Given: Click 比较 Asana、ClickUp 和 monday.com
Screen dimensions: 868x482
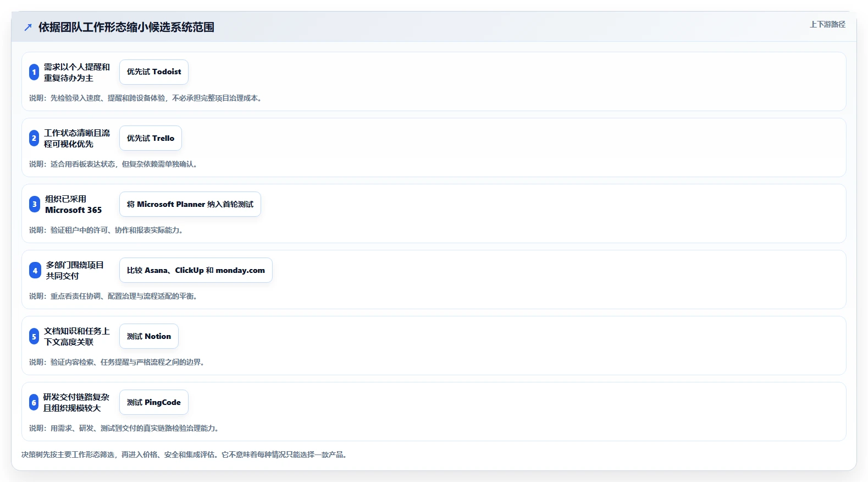Looking at the screenshot, I should point(196,270).
